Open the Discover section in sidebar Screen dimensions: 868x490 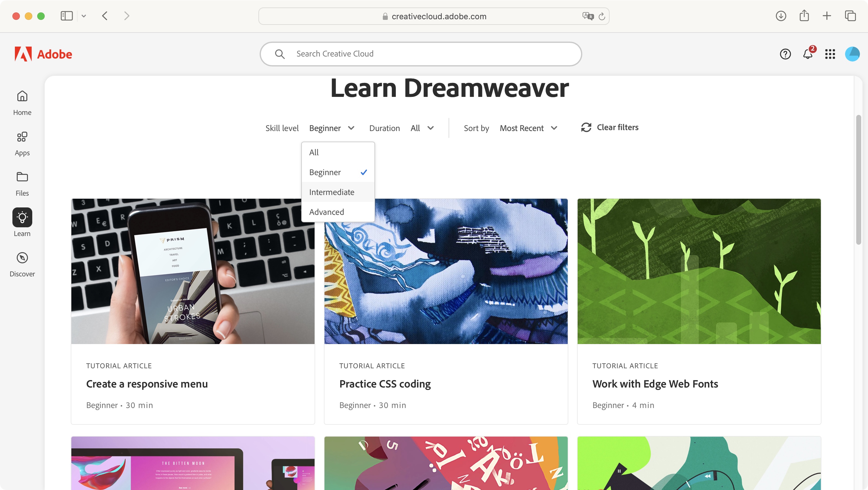[22, 264]
